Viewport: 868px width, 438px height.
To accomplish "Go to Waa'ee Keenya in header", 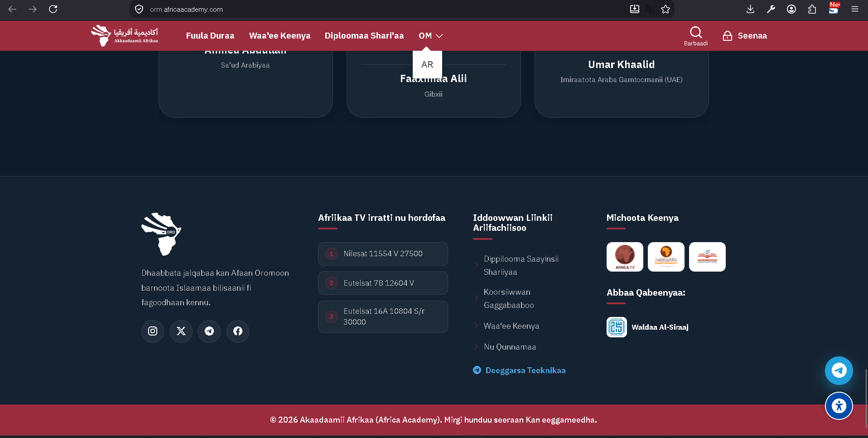I will pos(280,36).
